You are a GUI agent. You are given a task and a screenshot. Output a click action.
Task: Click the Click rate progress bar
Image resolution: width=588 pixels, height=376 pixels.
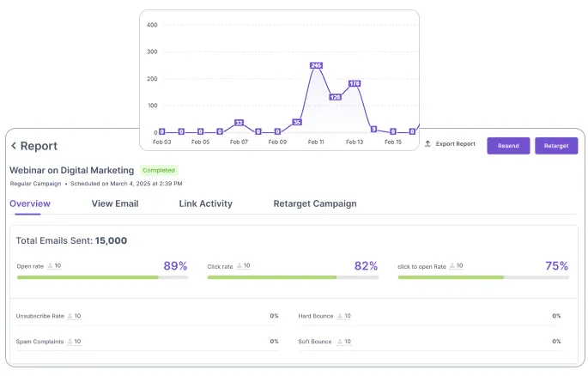293,277
